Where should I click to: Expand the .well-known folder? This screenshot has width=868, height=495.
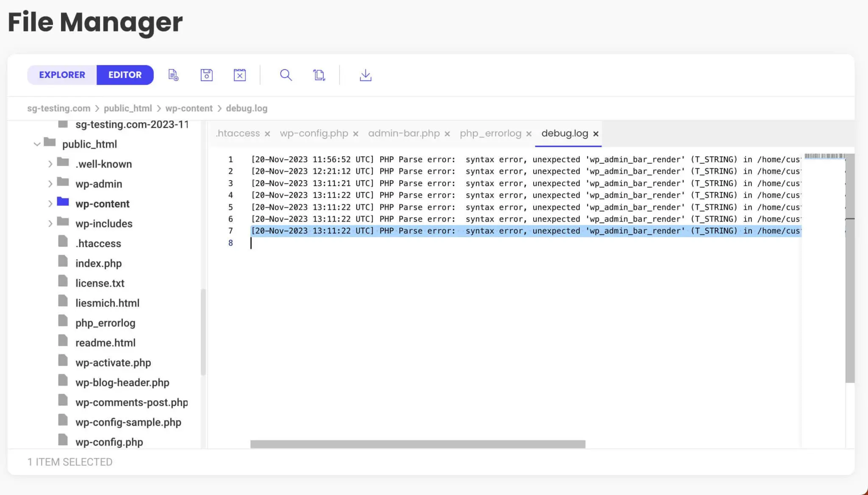point(50,164)
